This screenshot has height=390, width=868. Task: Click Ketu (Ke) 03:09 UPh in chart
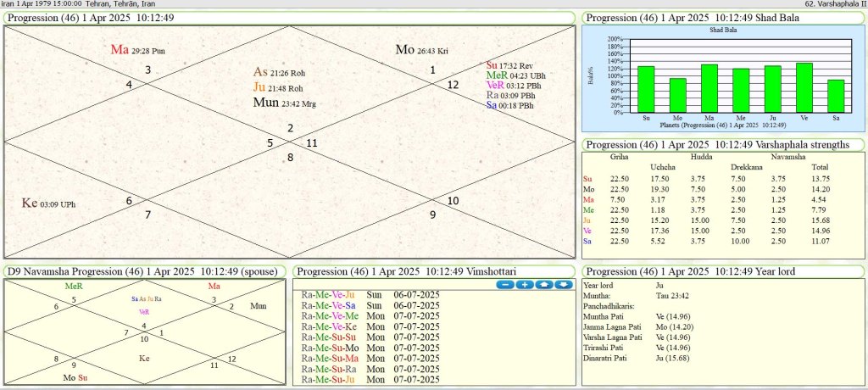tap(47, 203)
